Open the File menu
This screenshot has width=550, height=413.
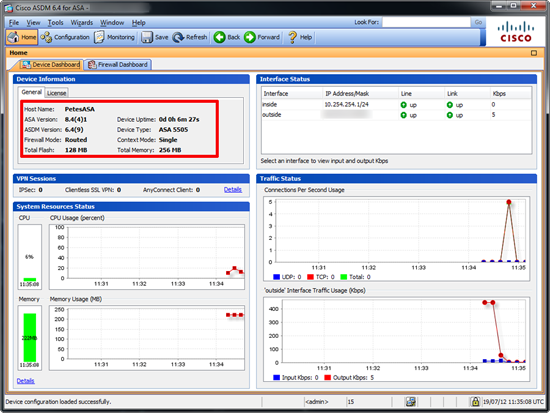coord(14,23)
